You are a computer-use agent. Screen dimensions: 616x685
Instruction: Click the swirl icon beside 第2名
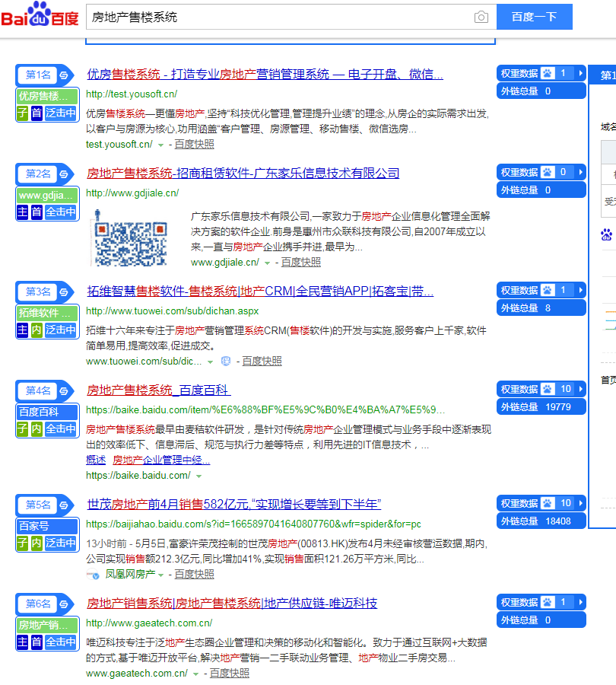64,174
